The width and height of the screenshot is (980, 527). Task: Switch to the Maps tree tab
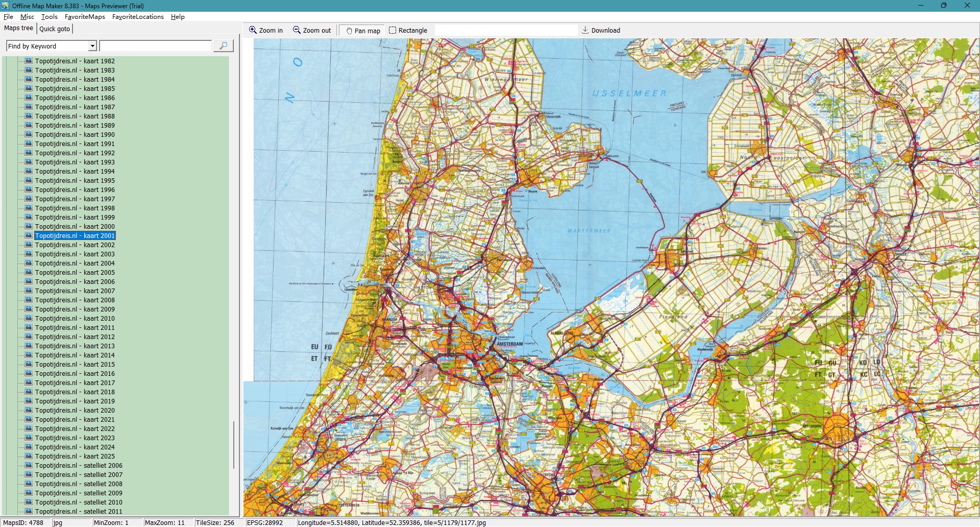tap(18, 28)
